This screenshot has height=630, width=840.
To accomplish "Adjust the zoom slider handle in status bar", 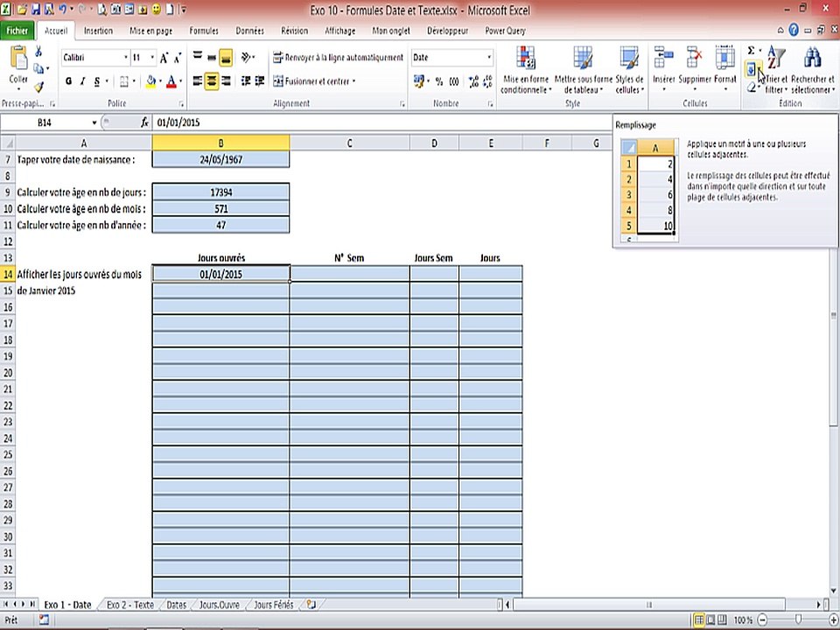I will pos(798,619).
